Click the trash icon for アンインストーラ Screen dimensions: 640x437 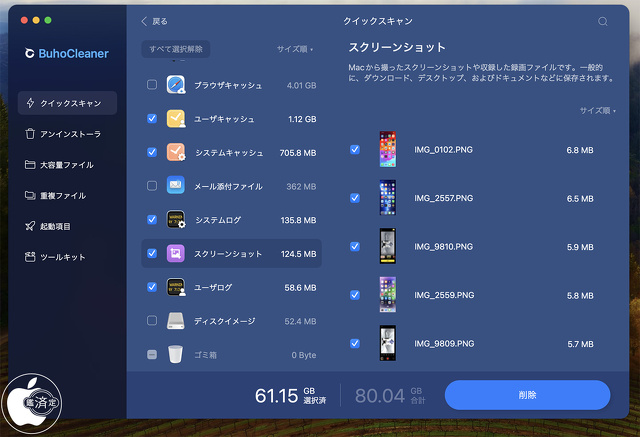click(x=30, y=134)
